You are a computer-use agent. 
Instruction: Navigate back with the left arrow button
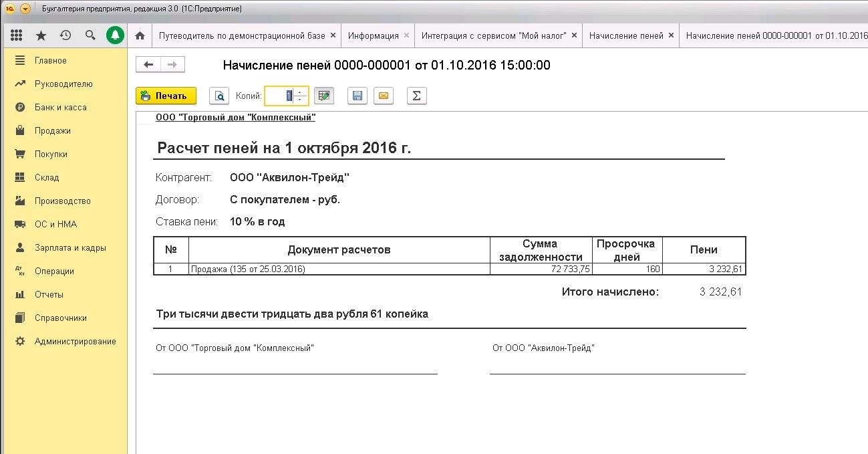coord(148,65)
